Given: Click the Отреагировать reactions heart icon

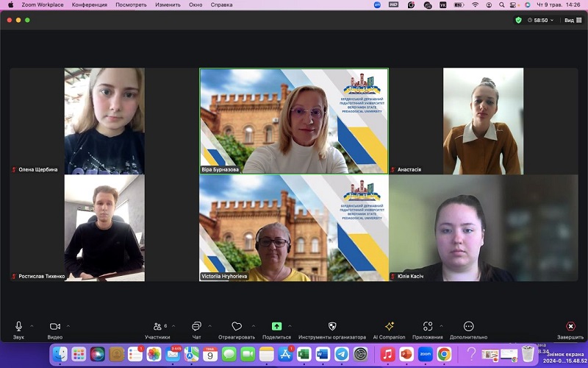Looking at the screenshot, I should pos(237,326).
